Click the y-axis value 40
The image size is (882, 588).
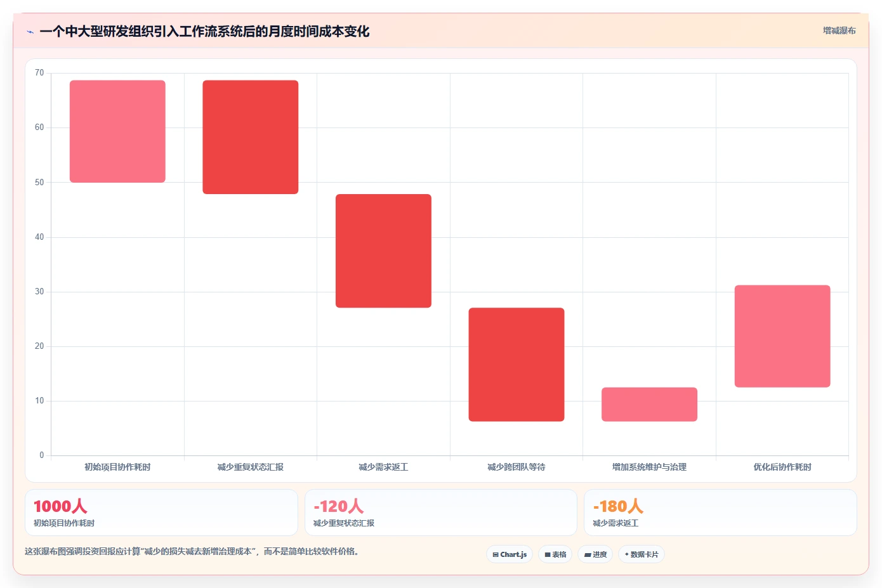point(39,237)
